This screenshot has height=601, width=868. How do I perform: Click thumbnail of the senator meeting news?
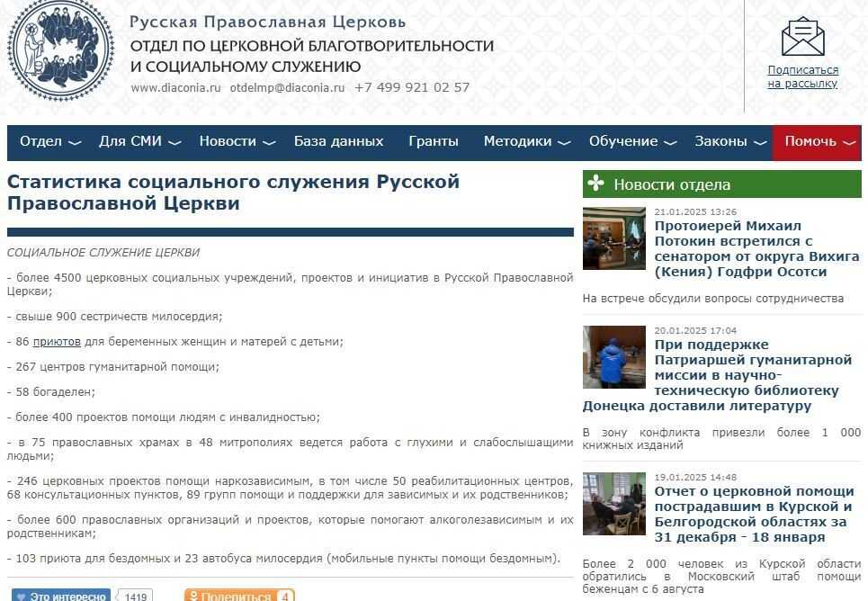click(614, 238)
